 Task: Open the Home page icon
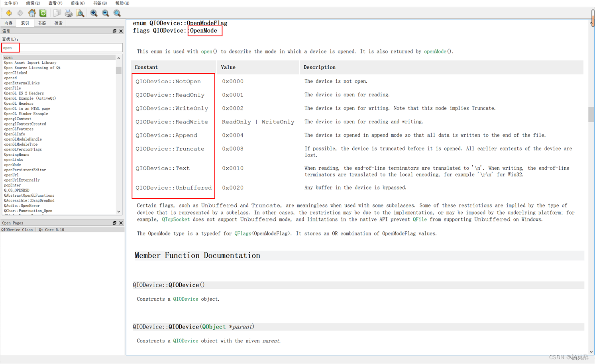pyautogui.click(x=31, y=13)
